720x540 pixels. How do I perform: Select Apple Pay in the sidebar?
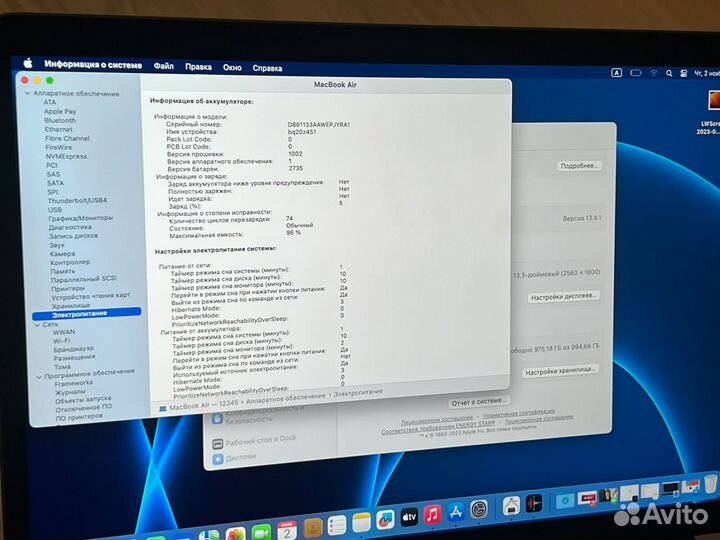60,111
